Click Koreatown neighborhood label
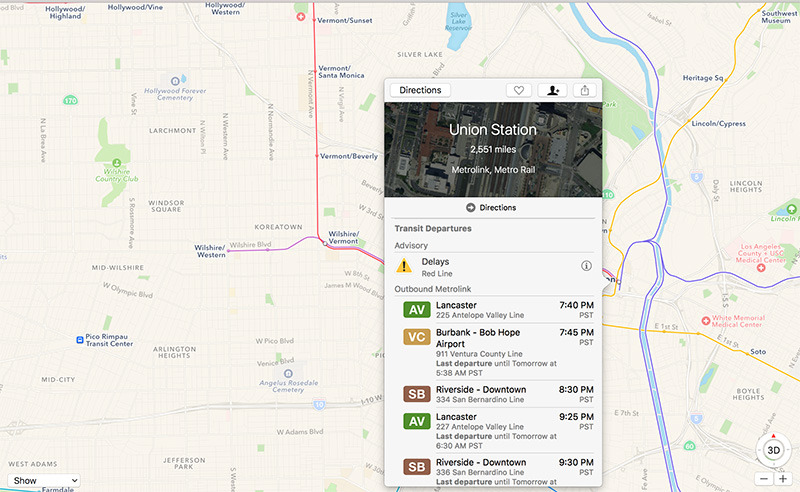The width and height of the screenshot is (800, 492). [279, 227]
